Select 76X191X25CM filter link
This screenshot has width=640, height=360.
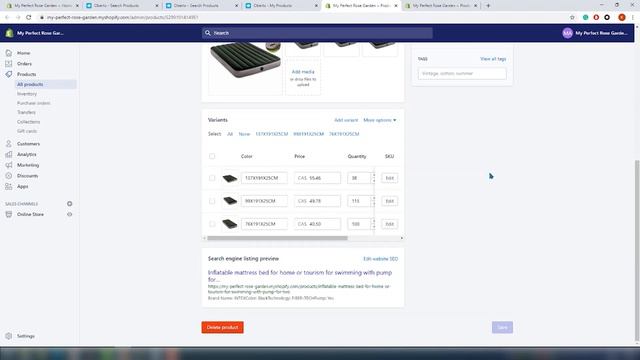click(x=344, y=134)
